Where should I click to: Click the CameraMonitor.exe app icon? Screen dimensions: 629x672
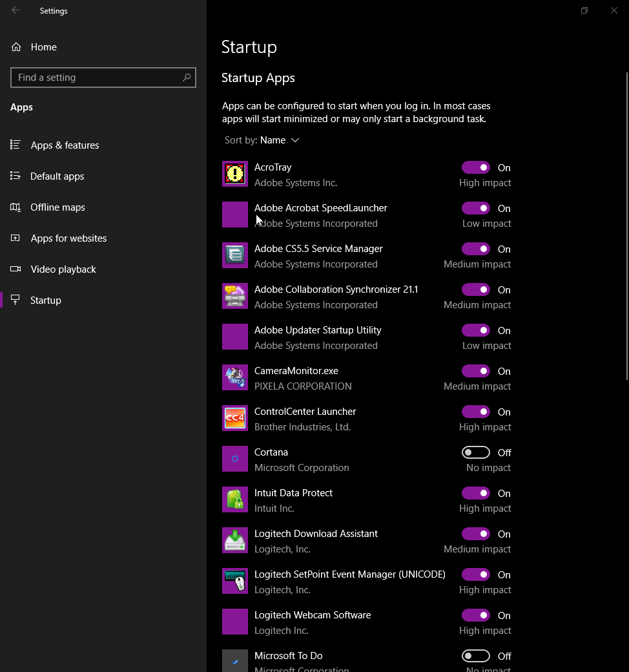tap(235, 377)
